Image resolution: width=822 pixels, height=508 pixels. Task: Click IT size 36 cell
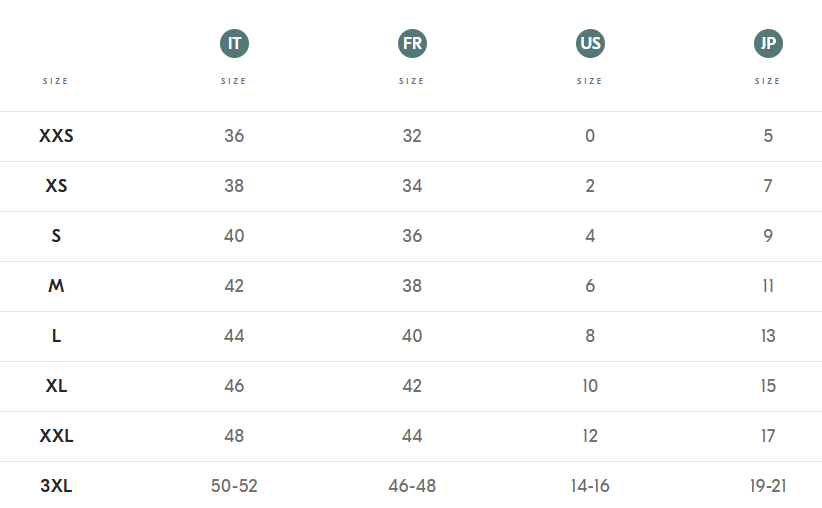234,136
